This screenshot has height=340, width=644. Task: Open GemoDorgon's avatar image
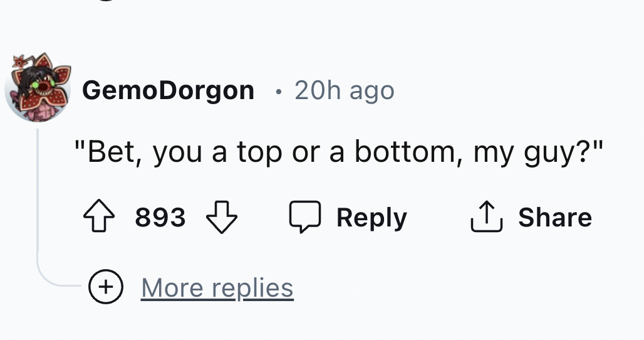(x=37, y=88)
